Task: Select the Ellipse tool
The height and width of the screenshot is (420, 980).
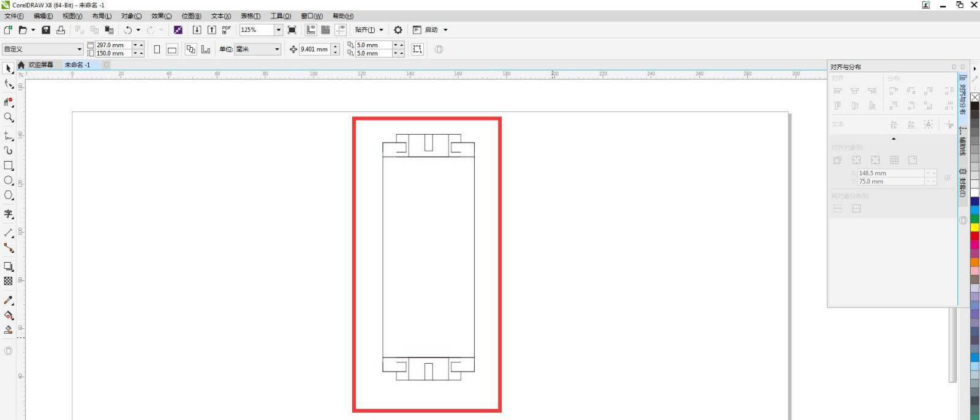Action: tap(9, 181)
